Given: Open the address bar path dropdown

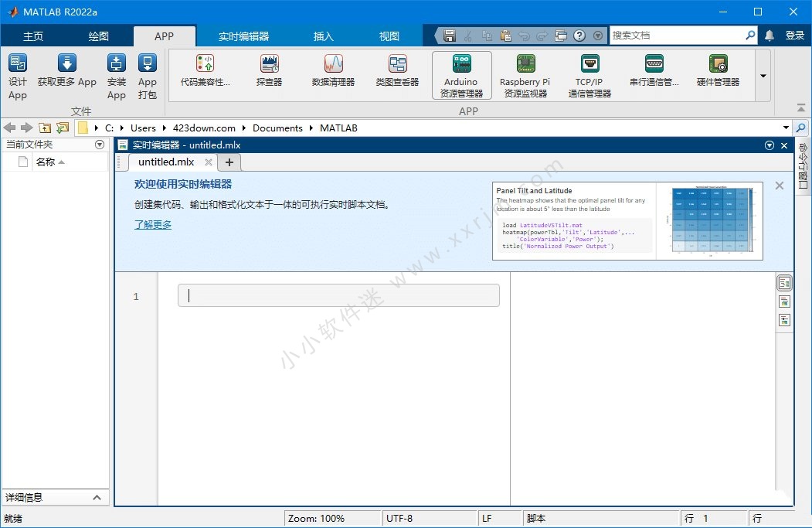Looking at the screenshot, I should tap(786, 128).
